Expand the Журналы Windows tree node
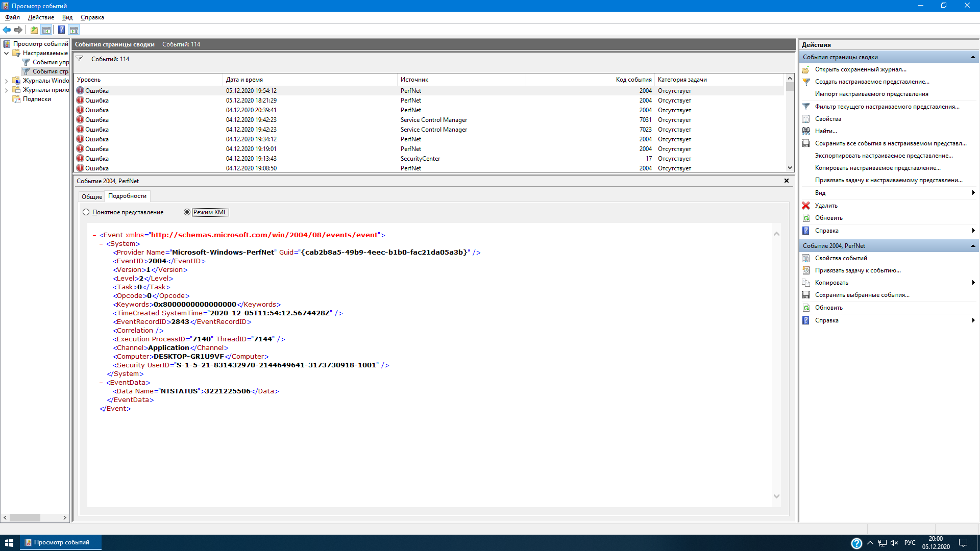Image resolution: width=980 pixels, height=551 pixels. pos(6,81)
